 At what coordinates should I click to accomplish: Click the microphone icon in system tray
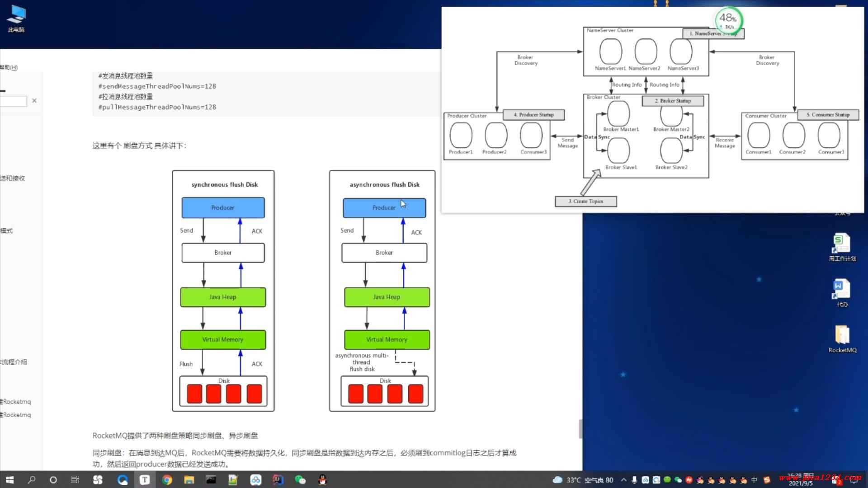point(634,480)
